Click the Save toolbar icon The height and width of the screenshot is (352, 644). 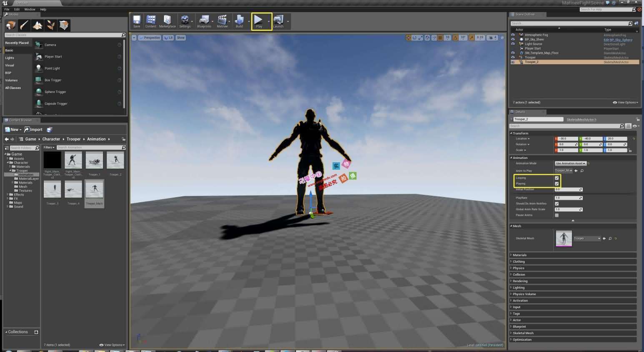pyautogui.click(x=136, y=21)
